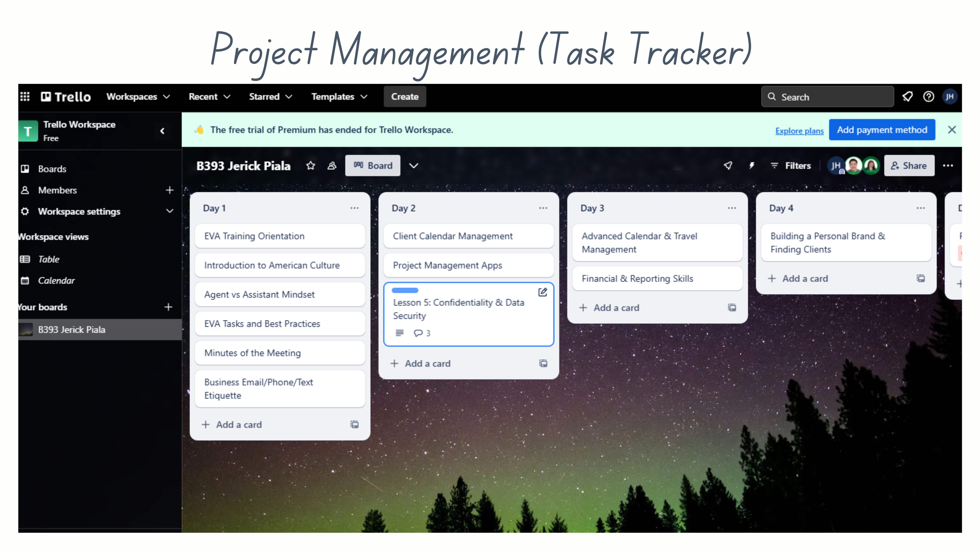Screen dimensions: 980x551
Task: Open the Templates menu
Action: [x=339, y=97]
